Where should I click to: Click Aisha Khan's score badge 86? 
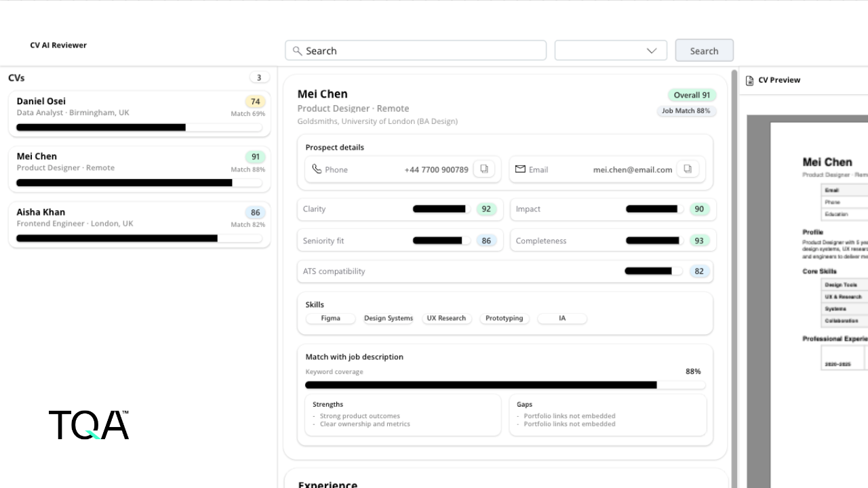pyautogui.click(x=256, y=213)
